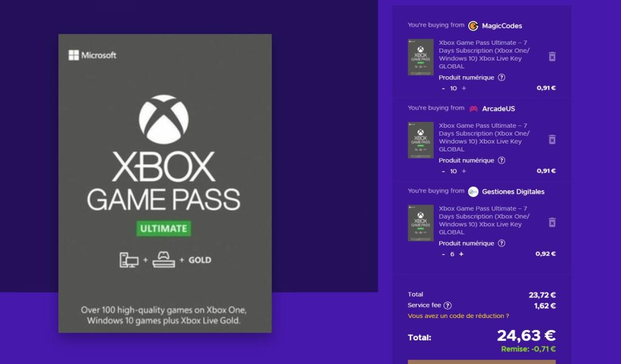Open help icon beside ArcadeUS Produit numérique
Viewport: 621px width, 364px height.
502,160
